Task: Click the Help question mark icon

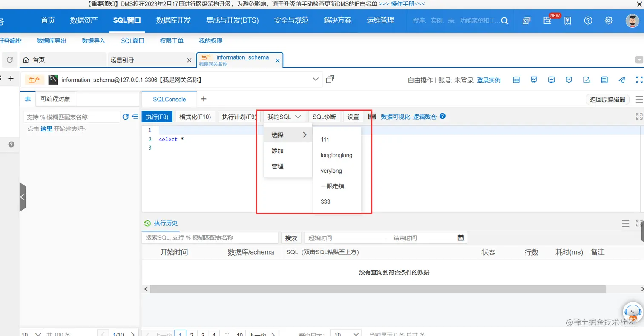Action: pos(588,20)
